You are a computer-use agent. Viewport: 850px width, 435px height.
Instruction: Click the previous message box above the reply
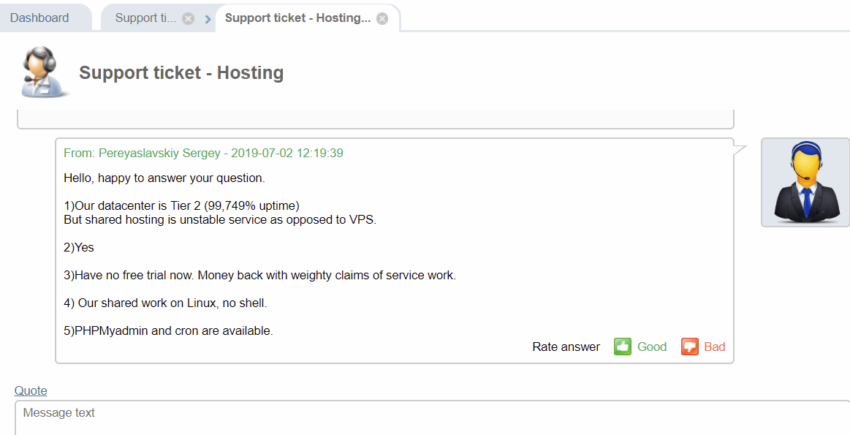point(376,119)
